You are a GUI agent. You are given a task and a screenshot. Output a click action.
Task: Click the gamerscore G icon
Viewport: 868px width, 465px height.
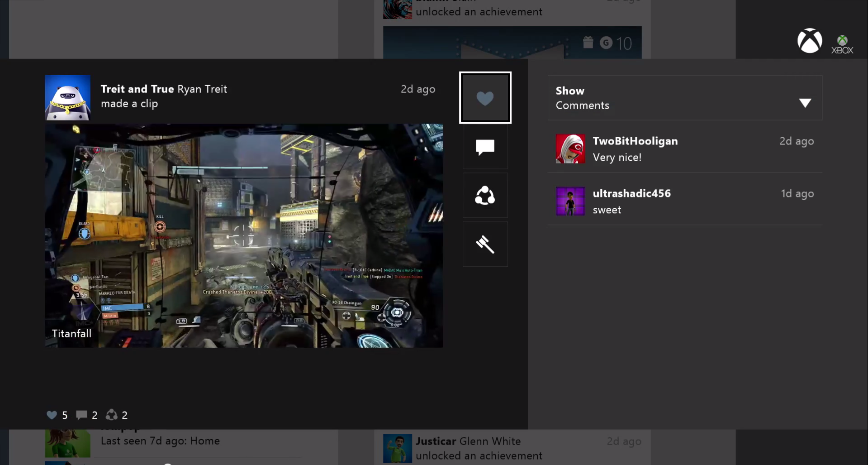tap(606, 43)
